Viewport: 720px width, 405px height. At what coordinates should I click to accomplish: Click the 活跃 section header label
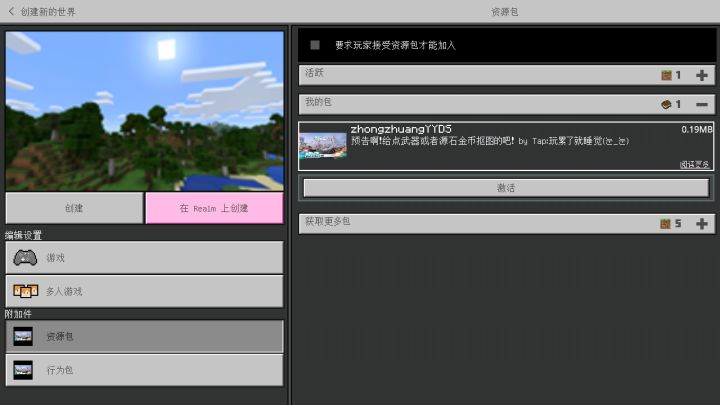[x=315, y=73]
